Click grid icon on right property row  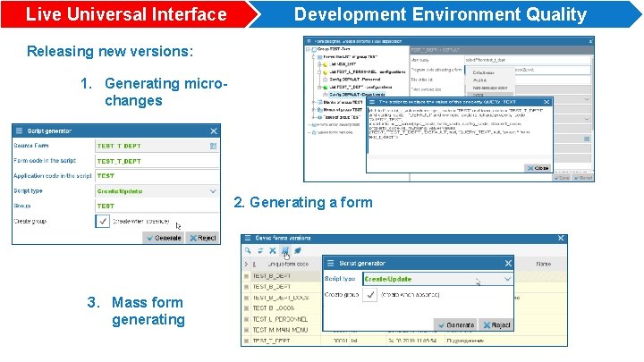[587, 139]
